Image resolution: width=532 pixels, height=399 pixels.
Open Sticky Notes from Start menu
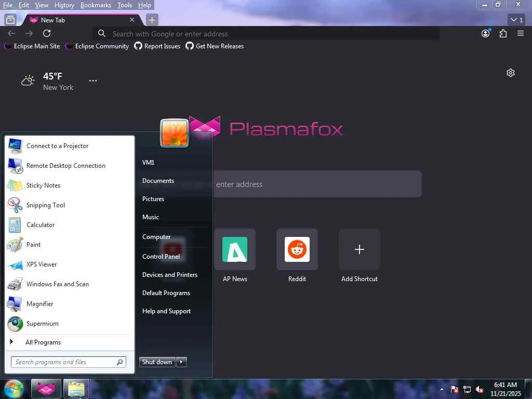click(70, 185)
